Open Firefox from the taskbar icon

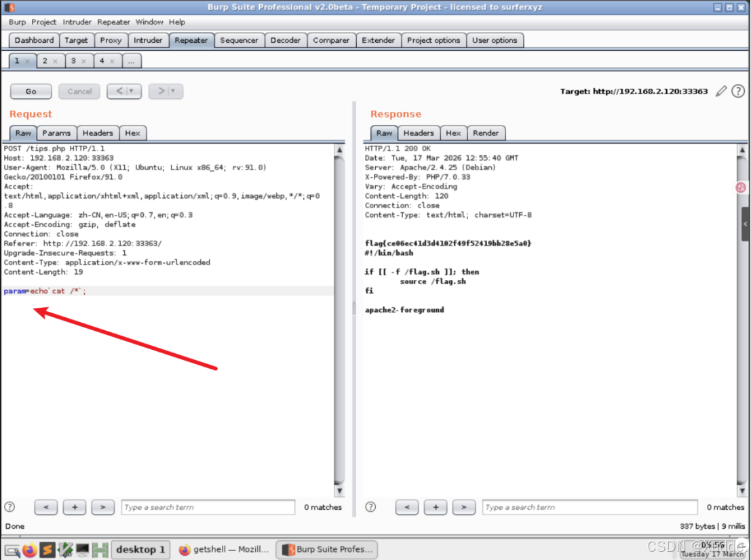[x=30, y=549]
